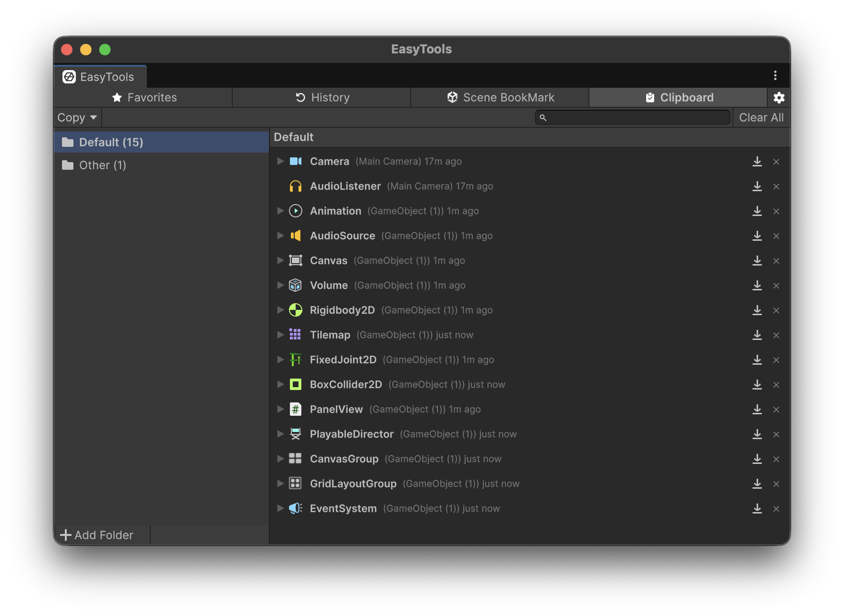Open the Copy dropdown
Viewport: 844px width, 616px height.
tap(77, 117)
